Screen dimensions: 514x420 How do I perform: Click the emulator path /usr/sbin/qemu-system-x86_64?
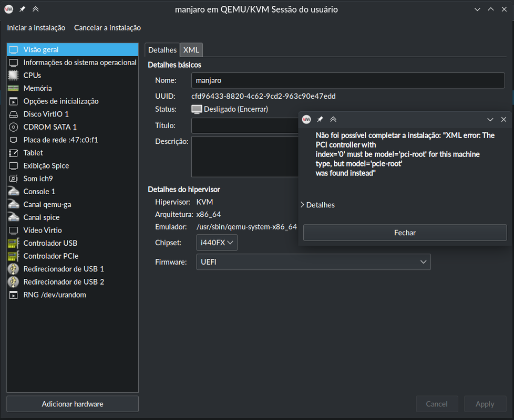(x=246, y=227)
